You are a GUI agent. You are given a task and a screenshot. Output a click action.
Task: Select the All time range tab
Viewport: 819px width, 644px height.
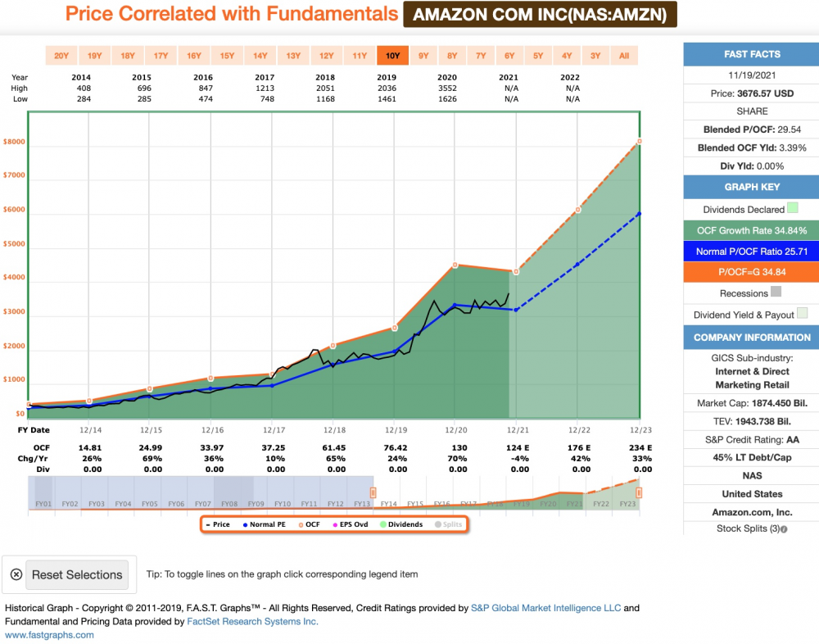click(x=624, y=56)
